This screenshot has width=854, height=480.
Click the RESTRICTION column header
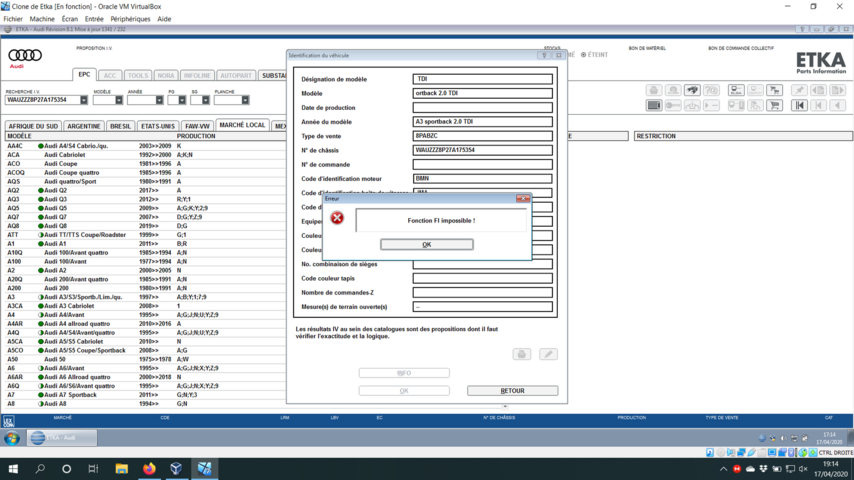tap(743, 136)
